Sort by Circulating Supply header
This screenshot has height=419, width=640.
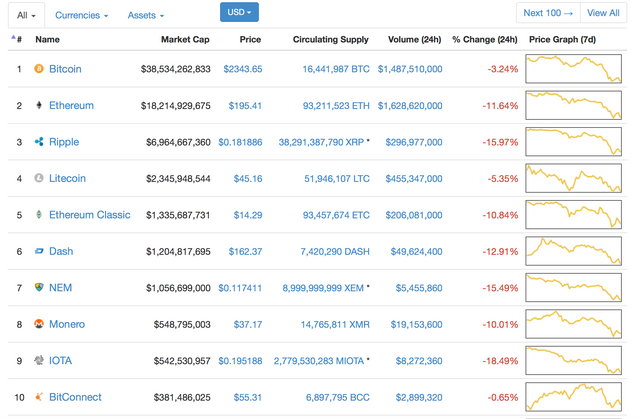(331, 40)
